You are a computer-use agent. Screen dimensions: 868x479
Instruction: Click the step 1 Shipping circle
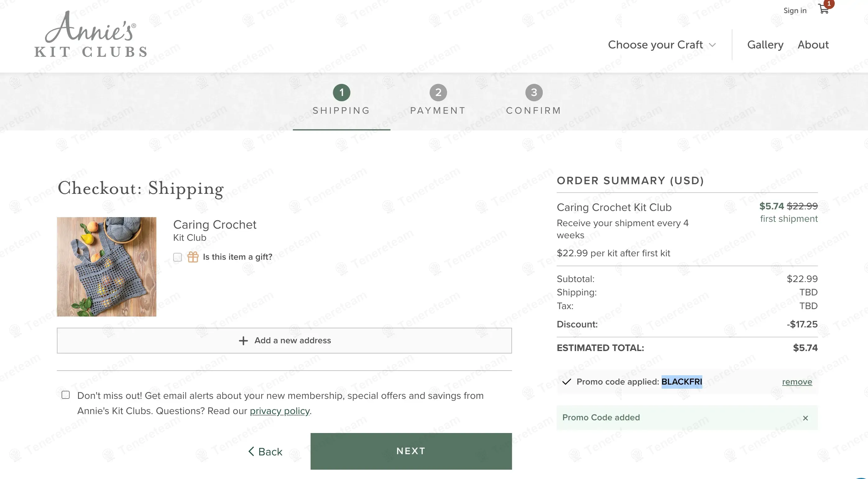341,93
